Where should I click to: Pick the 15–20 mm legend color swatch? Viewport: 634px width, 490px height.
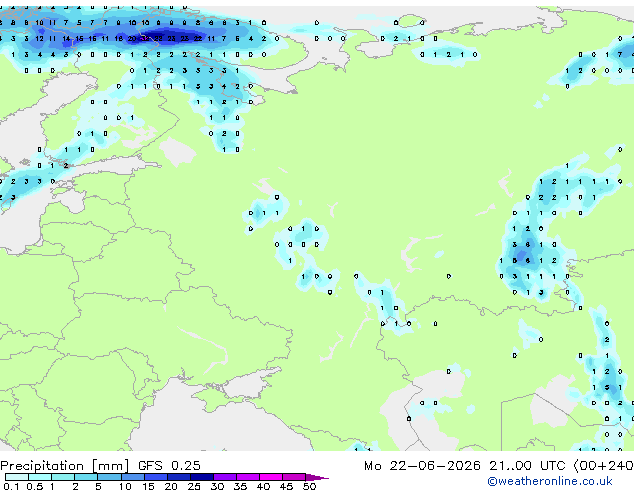(155, 477)
